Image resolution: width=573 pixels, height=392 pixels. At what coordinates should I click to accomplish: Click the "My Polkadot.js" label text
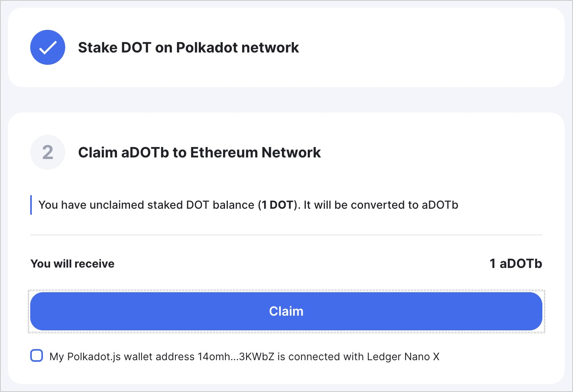(85, 357)
